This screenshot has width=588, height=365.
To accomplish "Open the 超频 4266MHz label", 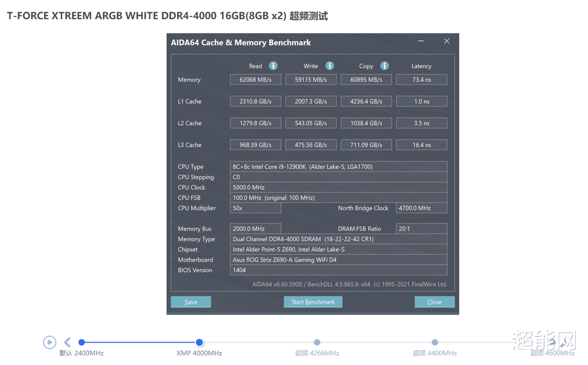I will (x=317, y=353).
